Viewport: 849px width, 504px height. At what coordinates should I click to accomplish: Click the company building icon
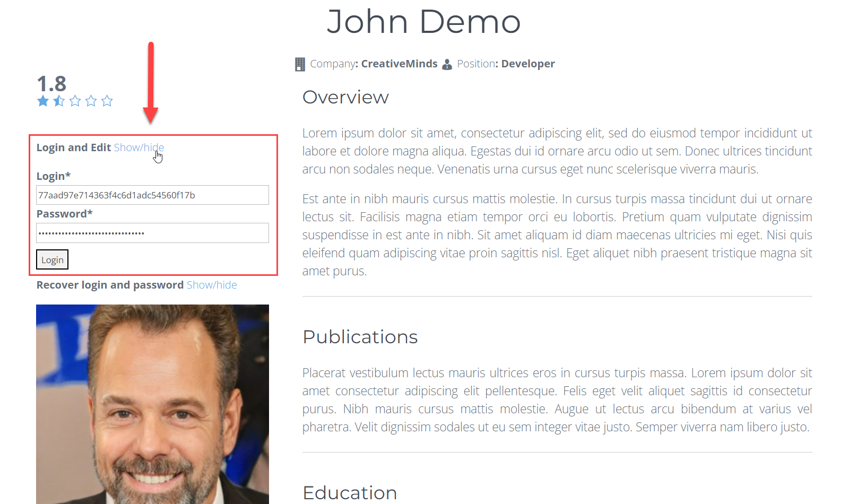300,64
